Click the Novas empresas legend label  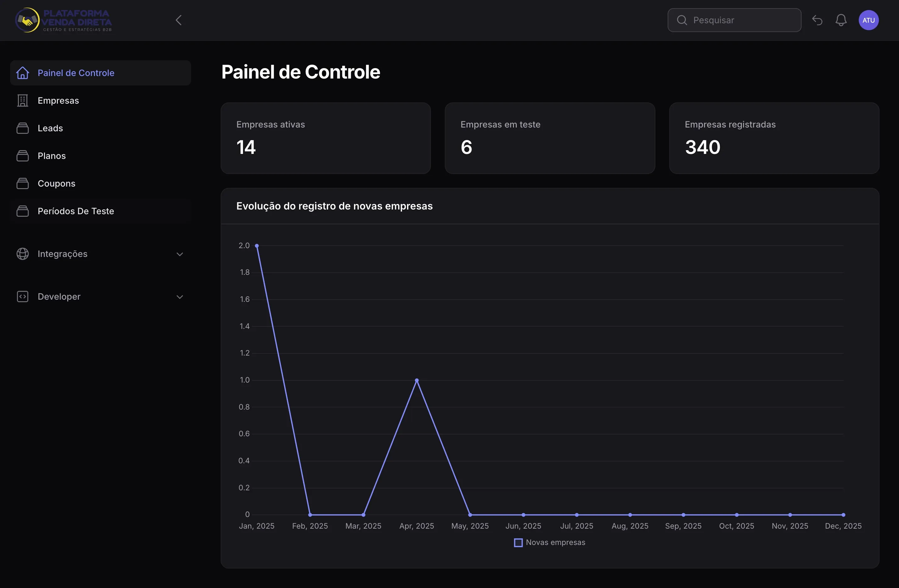pos(555,543)
